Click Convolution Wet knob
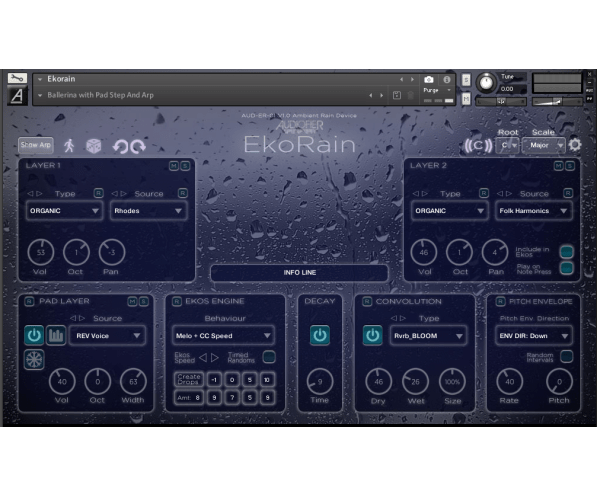Viewport: 597px width, 497px height. [x=415, y=382]
